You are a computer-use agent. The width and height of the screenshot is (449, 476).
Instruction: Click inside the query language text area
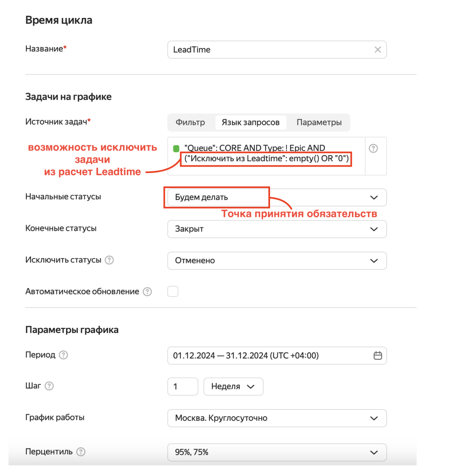pos(264,156)
